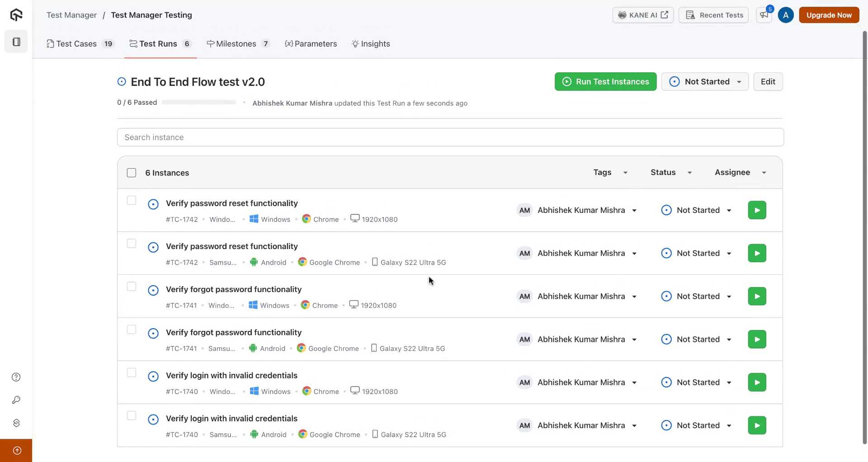Viewport: 868px width, 462px height.
Task: Click the key icon in sidebar
Action: (16, 400)
